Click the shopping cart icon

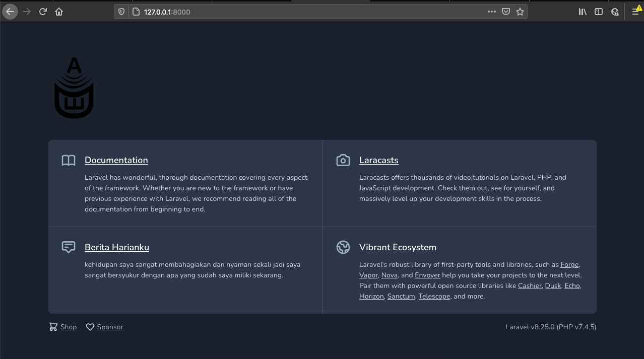click(x=53, y=327)
